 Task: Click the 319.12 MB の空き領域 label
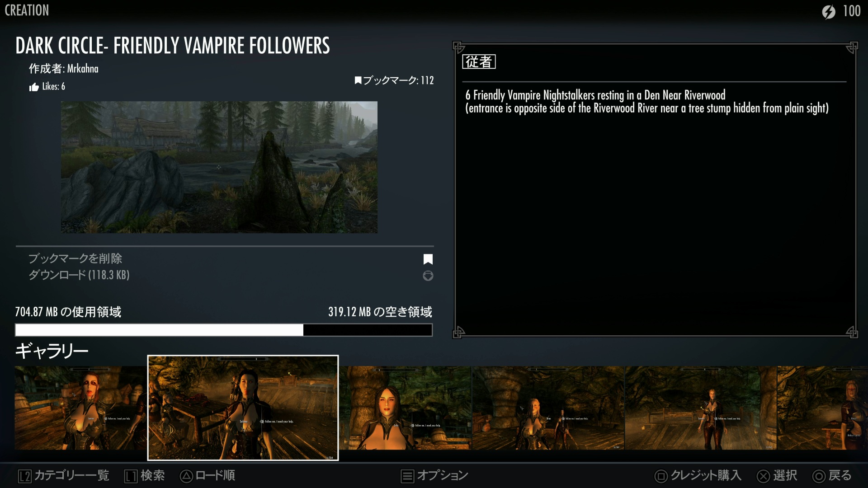point(380,312)
